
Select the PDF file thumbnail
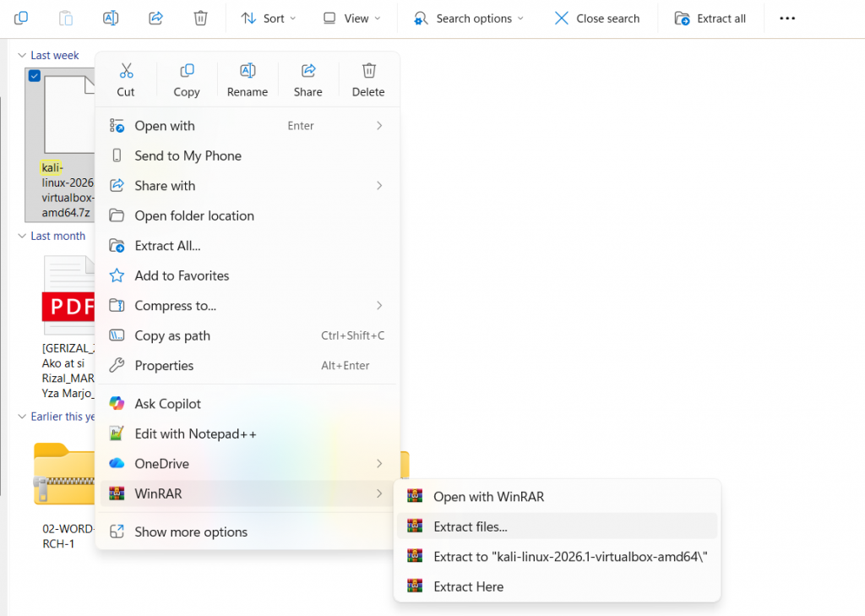[68, 295]
